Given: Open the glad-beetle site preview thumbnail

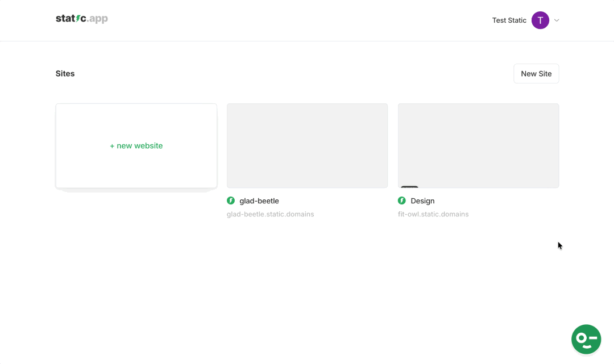Looking at the screenshot, I should 307,145.
